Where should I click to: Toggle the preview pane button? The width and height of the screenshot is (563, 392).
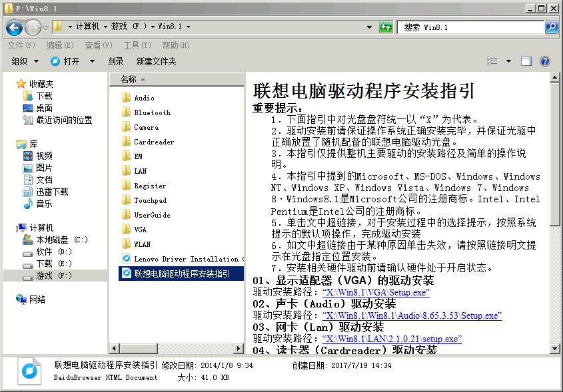coord(526,61)
